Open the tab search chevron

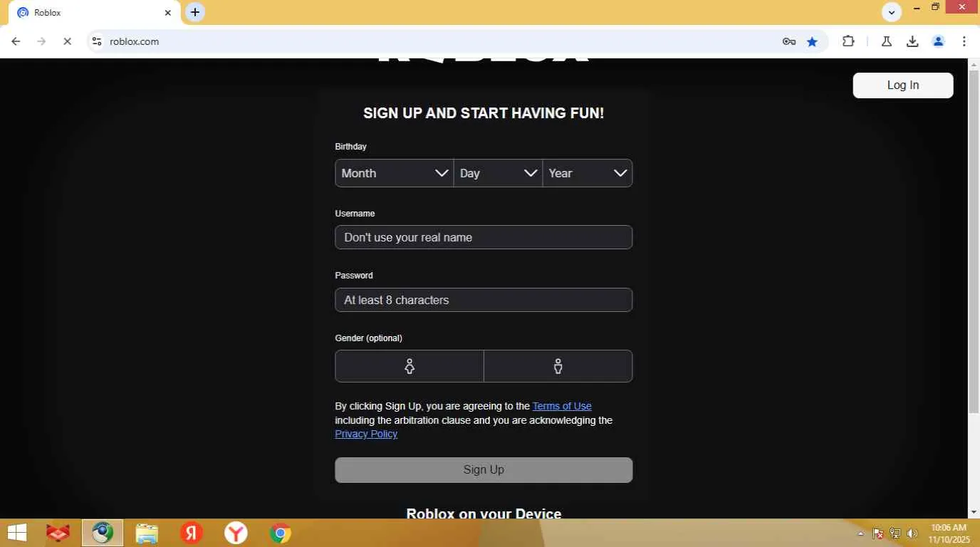(x=892, y=12)
